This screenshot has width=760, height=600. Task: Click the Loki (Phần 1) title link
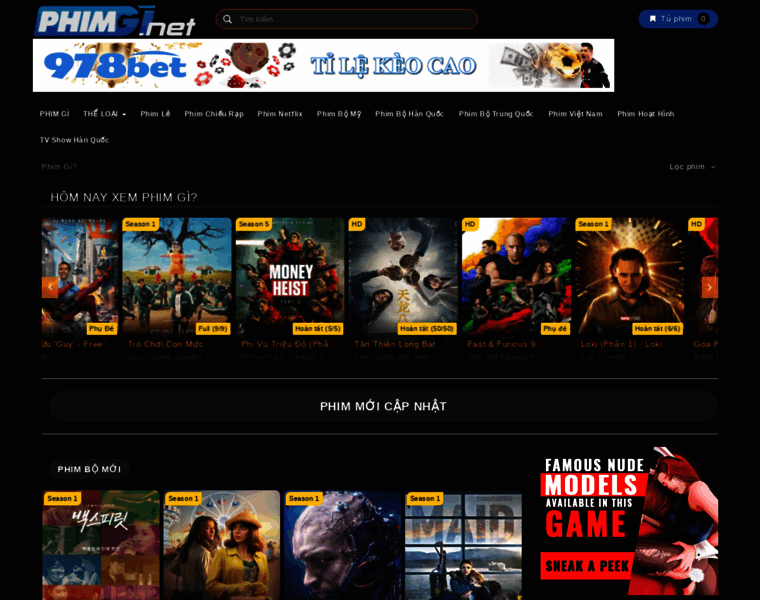tap(626, 344)
